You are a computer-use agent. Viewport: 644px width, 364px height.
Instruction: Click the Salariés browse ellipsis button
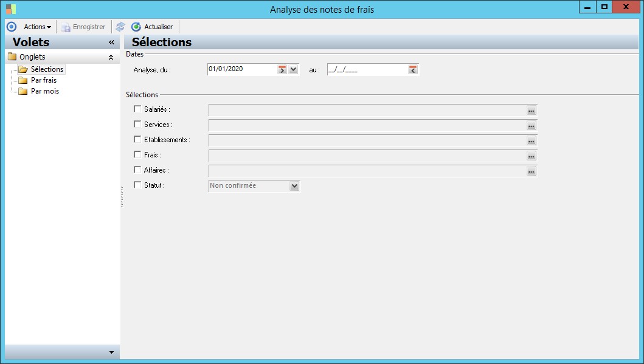(x=531, y=111)
